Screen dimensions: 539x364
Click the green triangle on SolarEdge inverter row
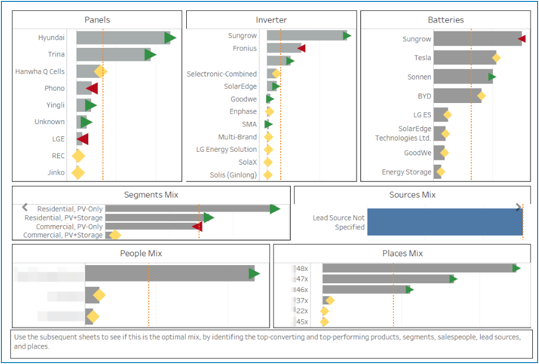[x=276, y=86]
